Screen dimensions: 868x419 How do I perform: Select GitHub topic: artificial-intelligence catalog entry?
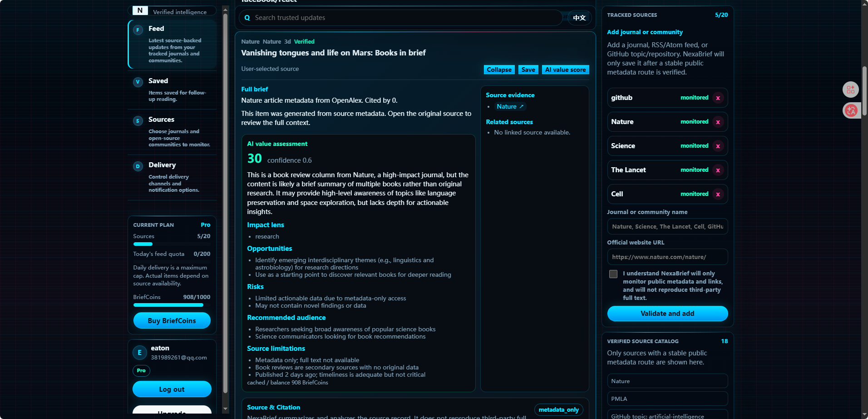point(667,414)
